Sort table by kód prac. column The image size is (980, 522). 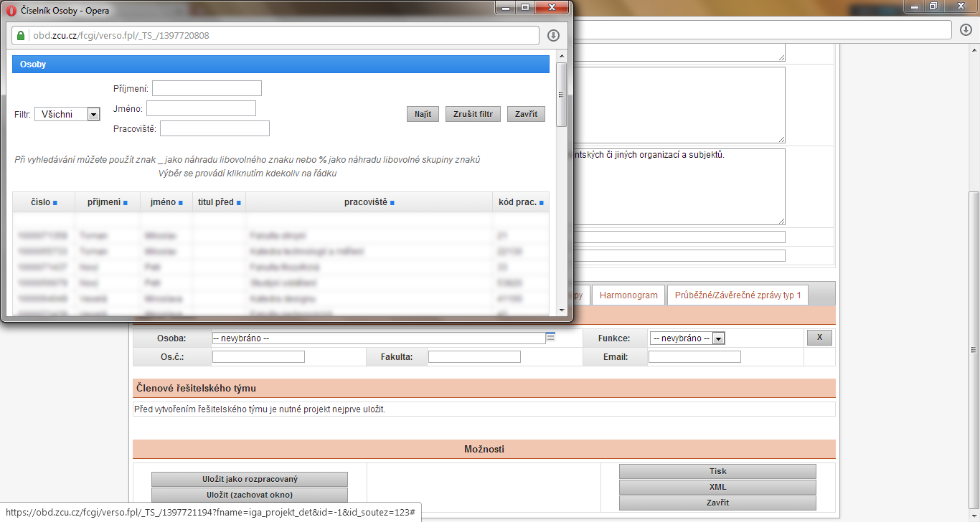522,202
